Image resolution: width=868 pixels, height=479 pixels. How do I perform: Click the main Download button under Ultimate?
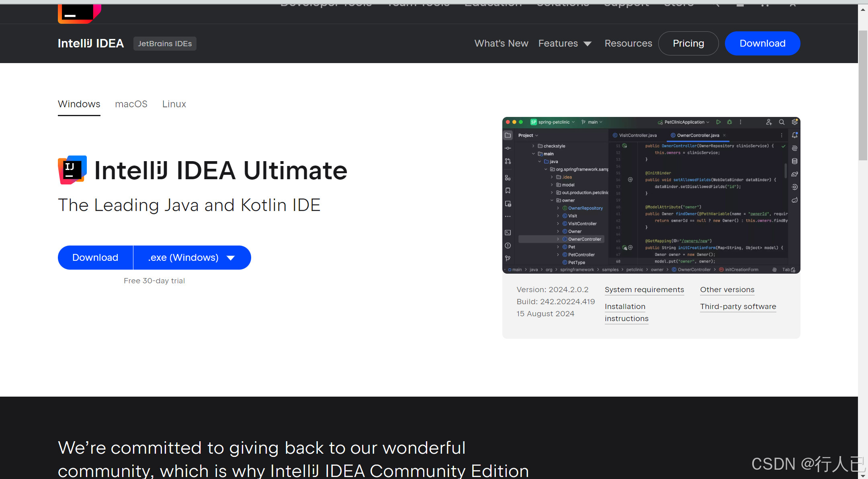pyautogui.click(x=95, y=258)
